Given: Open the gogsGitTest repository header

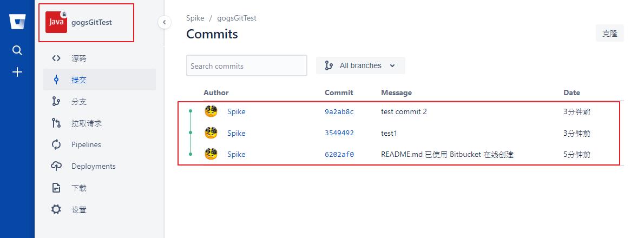Looking at the screenshot, I should 86,22.
